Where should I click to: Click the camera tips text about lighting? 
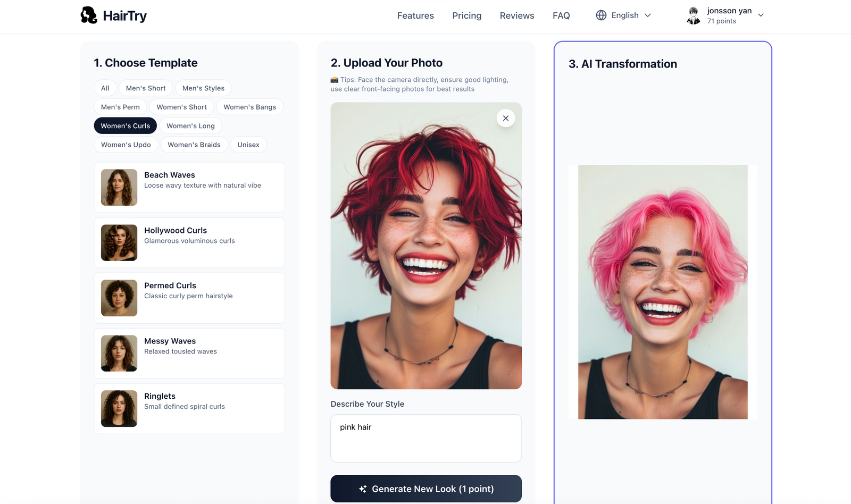coord(420,84)
